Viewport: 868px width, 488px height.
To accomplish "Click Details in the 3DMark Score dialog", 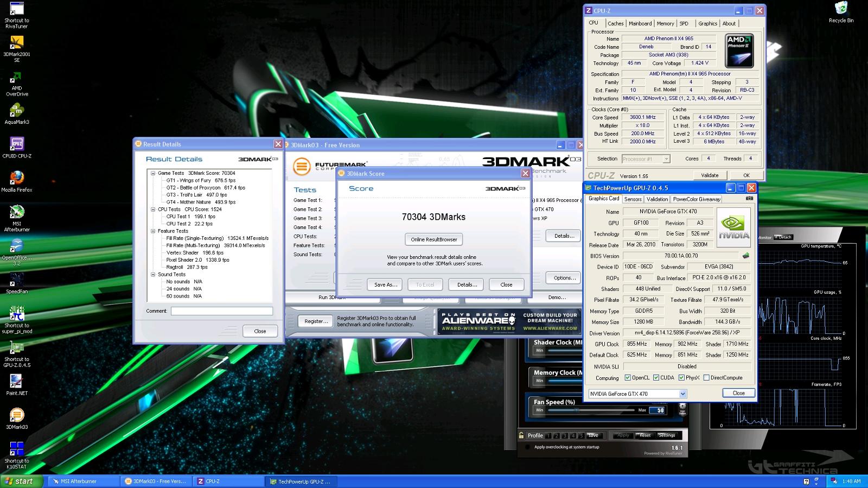I will tap(467, 284).
